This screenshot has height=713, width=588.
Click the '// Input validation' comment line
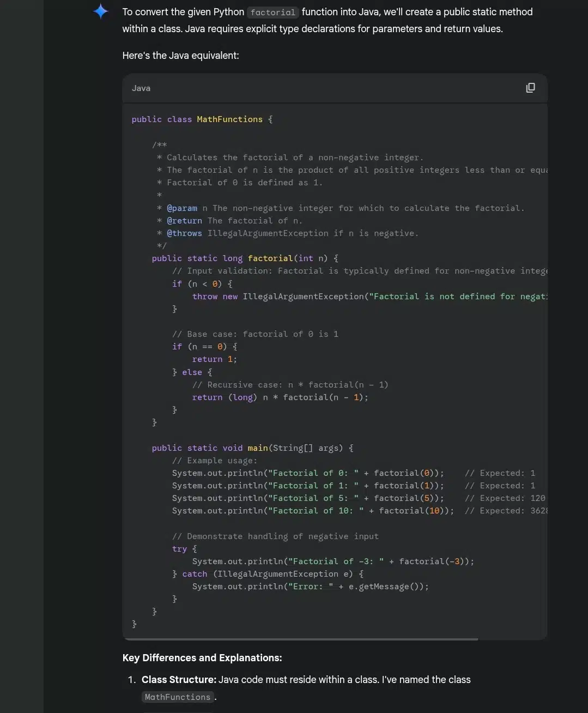360,271
